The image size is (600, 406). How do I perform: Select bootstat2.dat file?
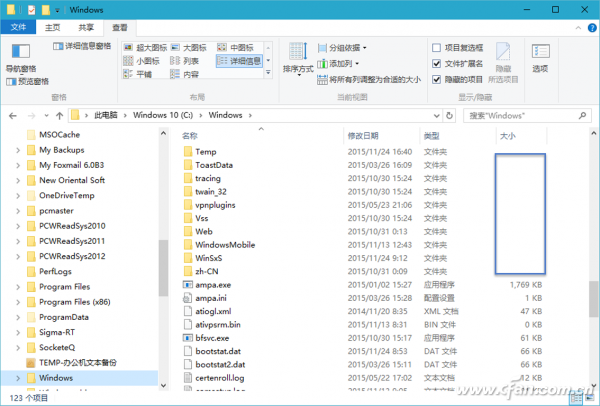click(x=220, y=365)
